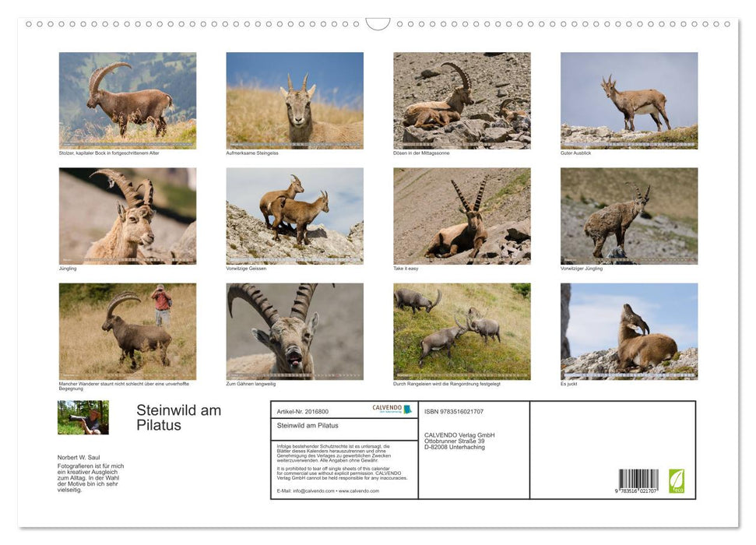The width and height of the screenshot is (756, 545).
Task: Select the 'Steinwild am Pilatus' title text
Action: click(178, 418)
